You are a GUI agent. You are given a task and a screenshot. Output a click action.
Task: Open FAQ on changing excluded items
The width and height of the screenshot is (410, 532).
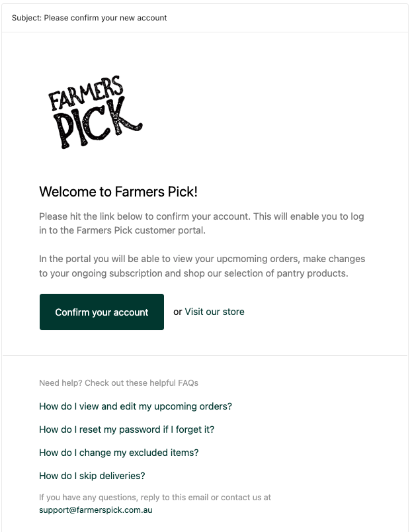118,453
